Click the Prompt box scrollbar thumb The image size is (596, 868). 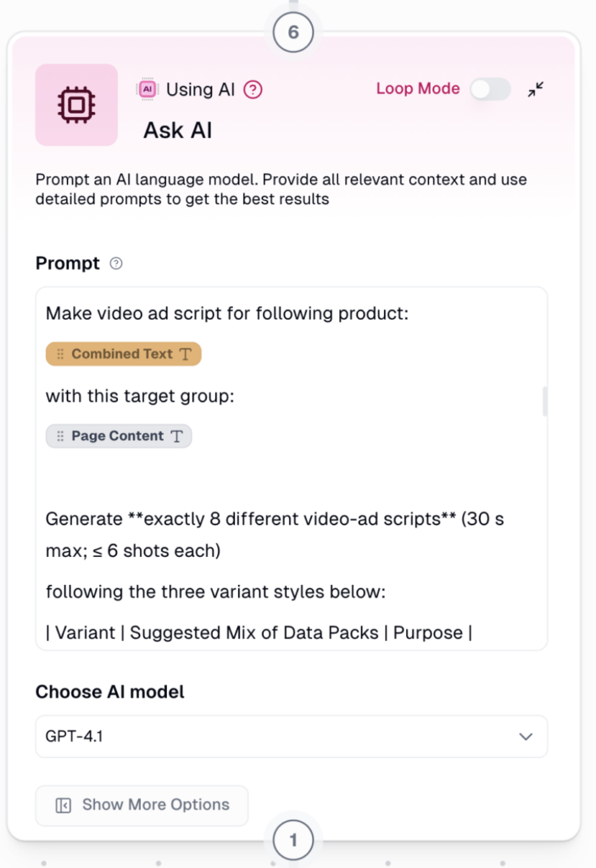tap(544, 402)
